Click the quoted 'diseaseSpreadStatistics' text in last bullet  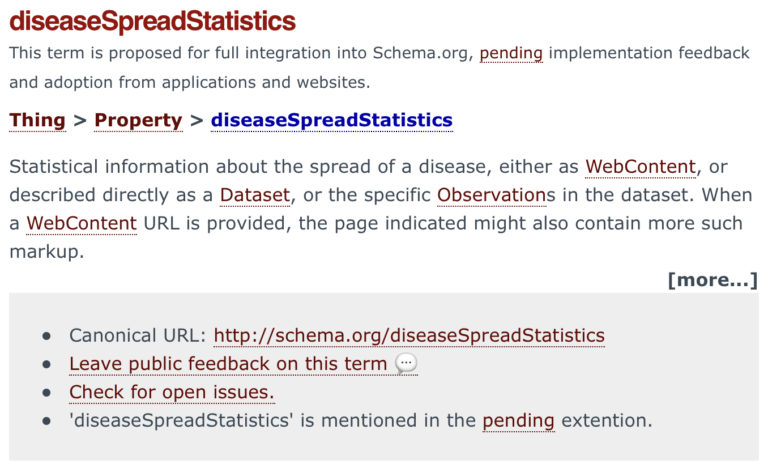tap(181, 420)
